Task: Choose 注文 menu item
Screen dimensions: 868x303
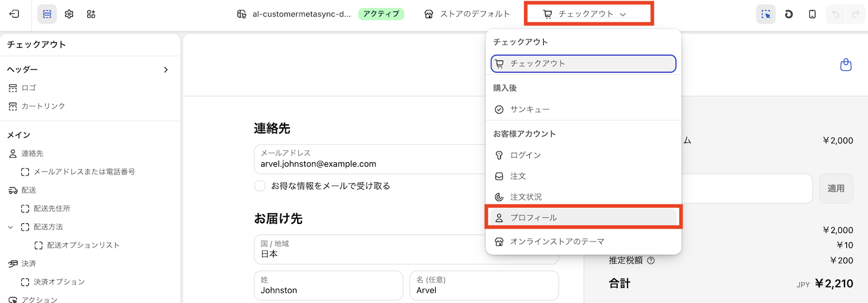Action: (583, 176)
